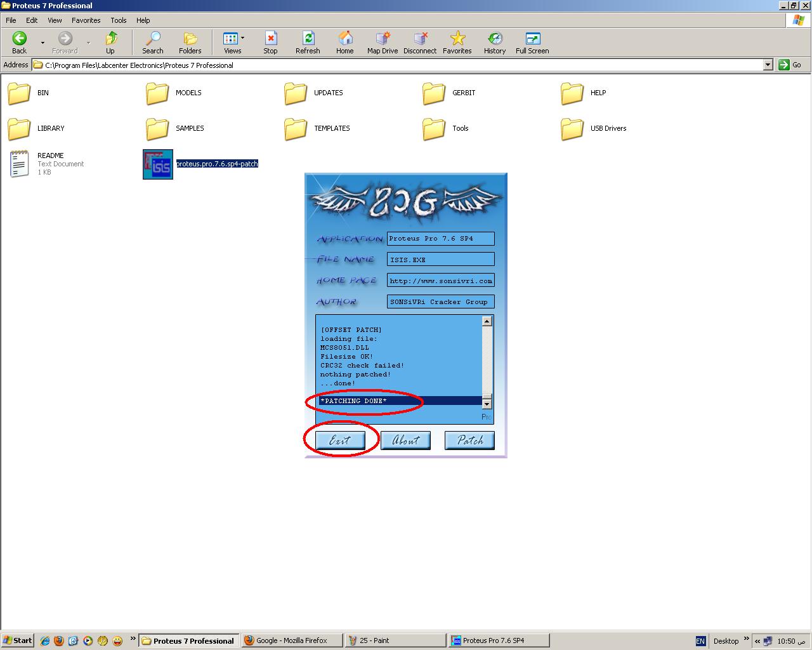
Task: Click the Stop toolbar icon
Action: coord(270,43)
